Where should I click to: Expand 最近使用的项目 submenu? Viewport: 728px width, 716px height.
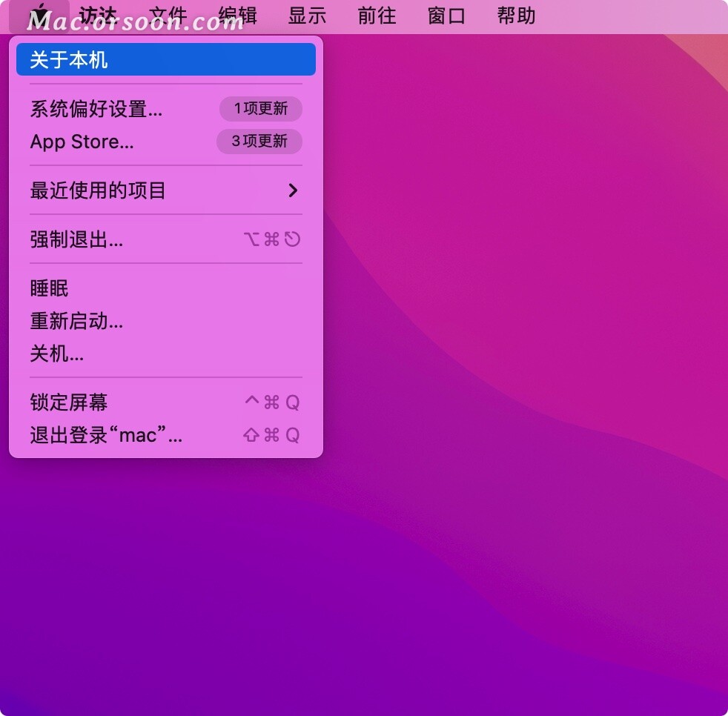tap(166, 190)
